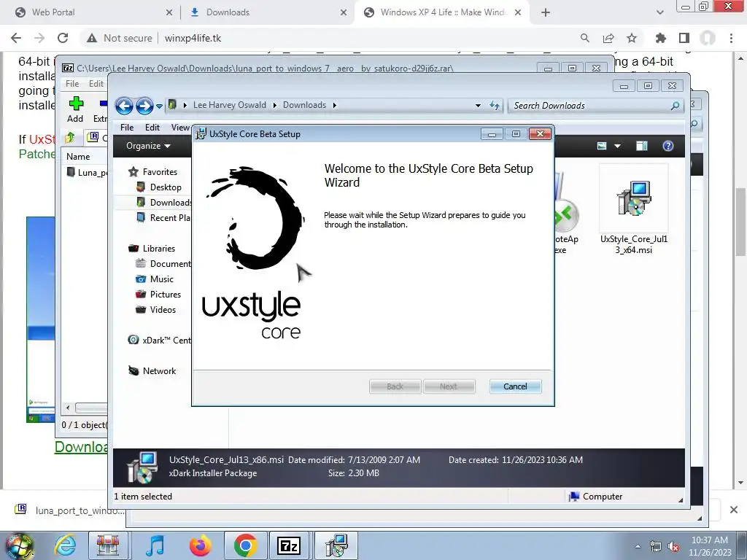Image resolution: width=747 pixels, height=560 pixels.
Task: Click the up-folder icon in 7-Zip
Action: (70, 138)
